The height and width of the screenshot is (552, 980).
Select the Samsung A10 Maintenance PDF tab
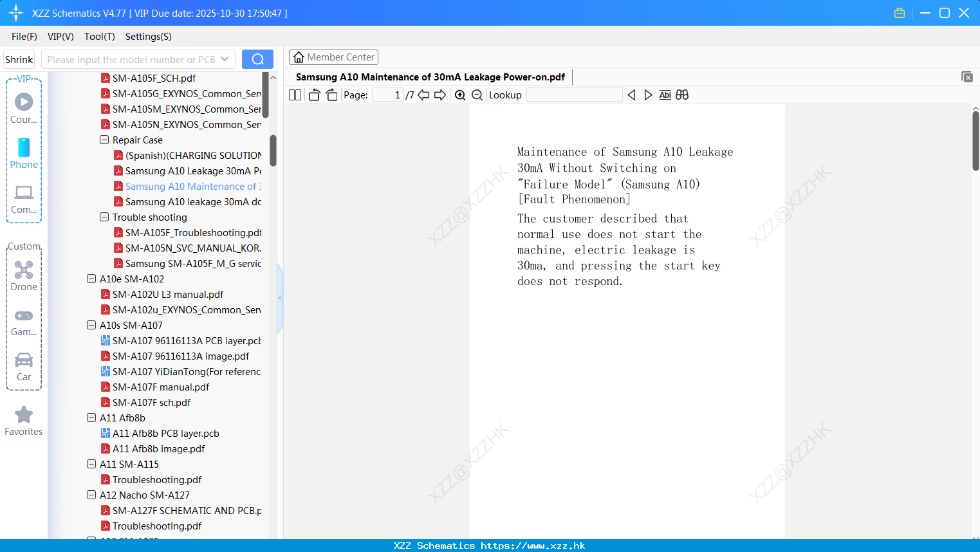click(x=430, y=77)
